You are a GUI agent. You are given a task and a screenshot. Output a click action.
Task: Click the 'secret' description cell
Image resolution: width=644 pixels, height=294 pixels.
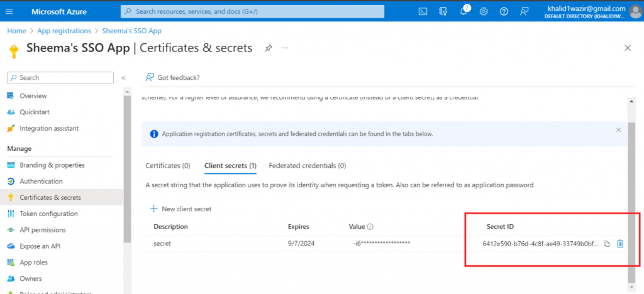(x=162, y=244)
